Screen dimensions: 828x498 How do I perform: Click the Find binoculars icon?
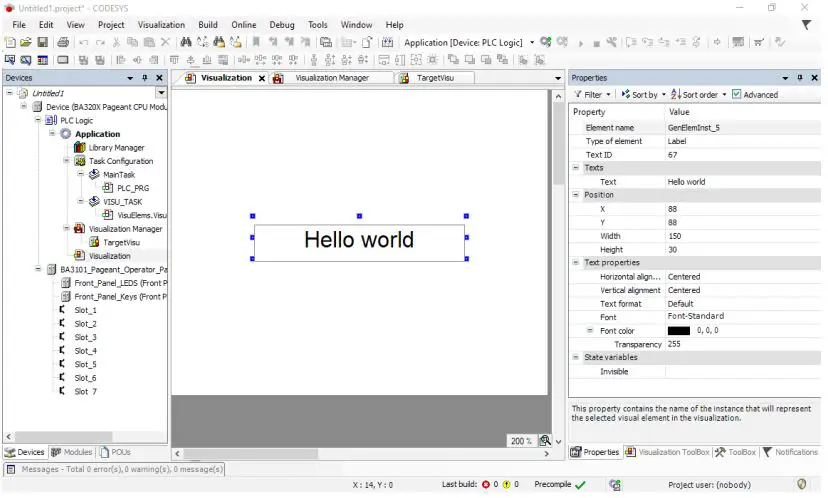[x=184, y=43]
